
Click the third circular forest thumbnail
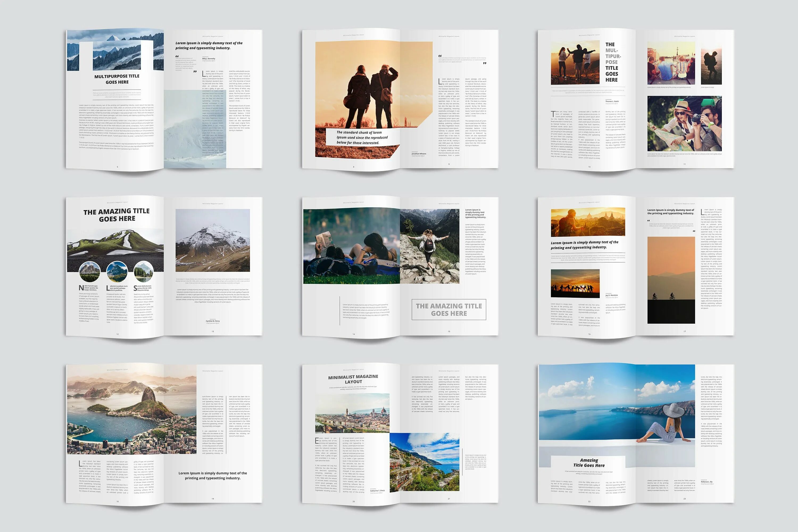(x=144, y=272)
